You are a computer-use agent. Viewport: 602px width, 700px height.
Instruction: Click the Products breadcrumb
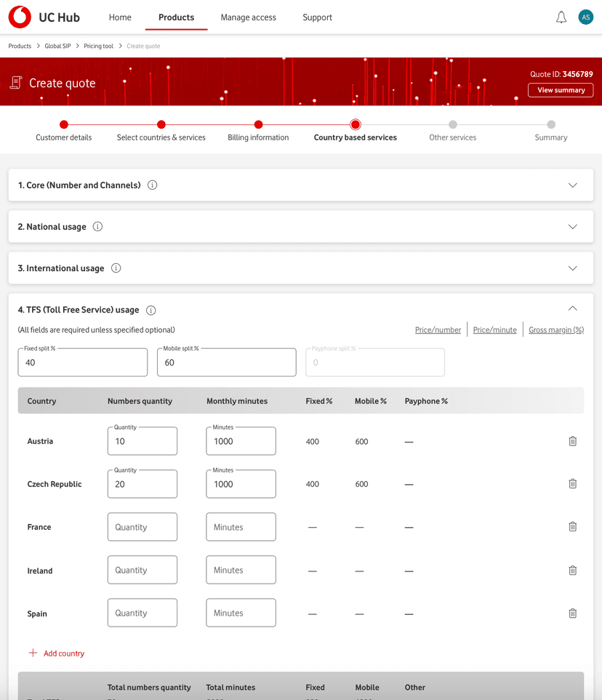click(20, 46)
